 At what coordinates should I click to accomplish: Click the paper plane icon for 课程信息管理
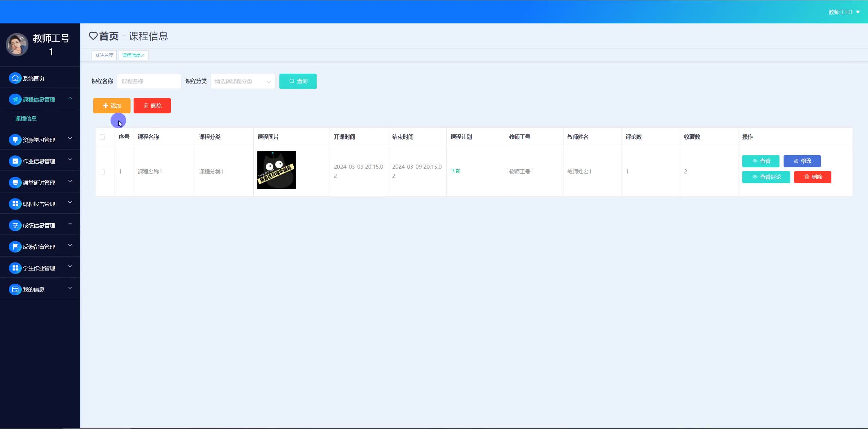tap(15, 99)
